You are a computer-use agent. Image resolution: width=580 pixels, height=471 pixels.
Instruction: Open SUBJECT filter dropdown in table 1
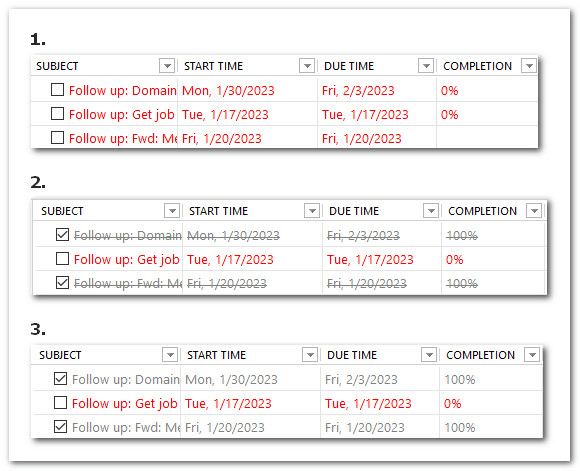point(167,66)
